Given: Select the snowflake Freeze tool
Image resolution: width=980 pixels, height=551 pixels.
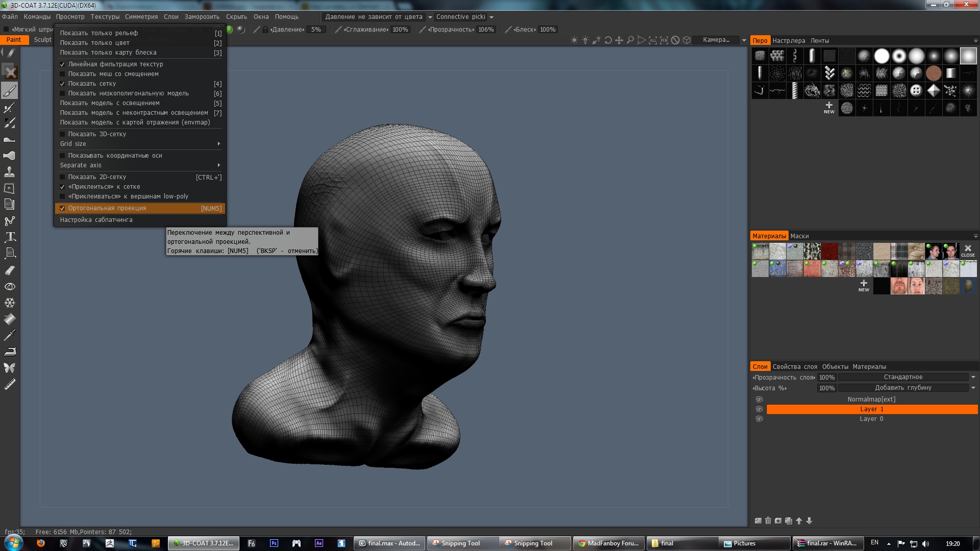Looking at the screenshot, I should pyautogui.click(x=10, y=303).
